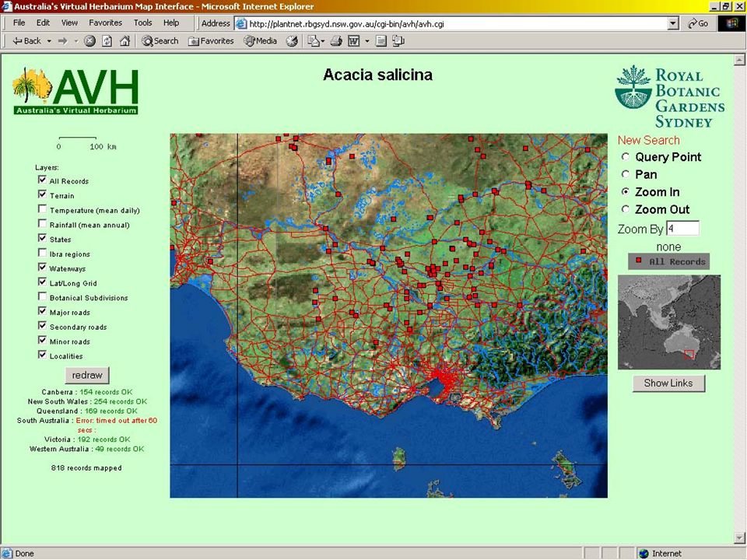Click the Discuss toolbar icon
747x560 pixels.
click(x=381, y=41)
